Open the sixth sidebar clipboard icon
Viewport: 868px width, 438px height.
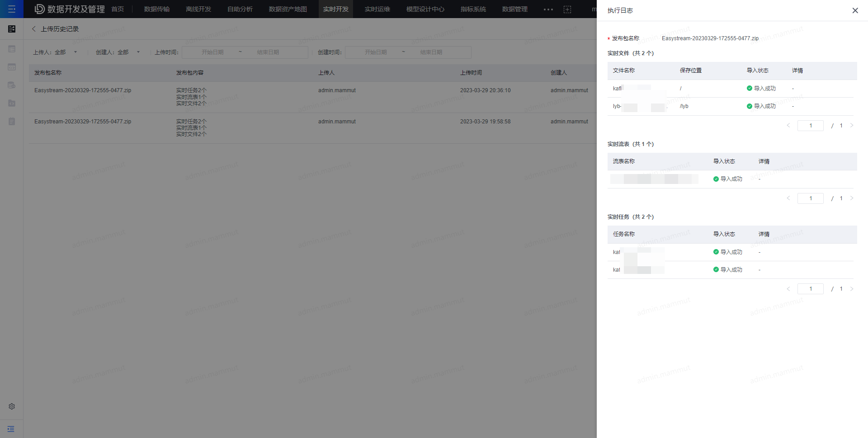(12, 121)
